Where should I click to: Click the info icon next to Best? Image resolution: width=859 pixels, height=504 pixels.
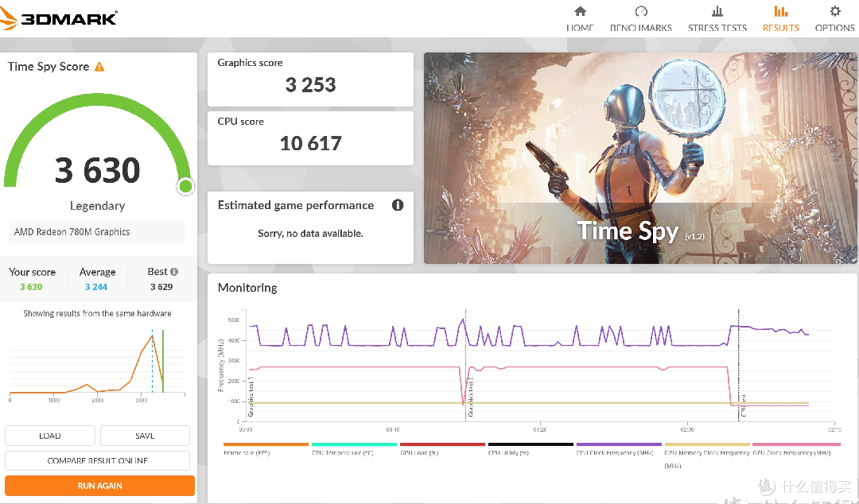point(174,272)
